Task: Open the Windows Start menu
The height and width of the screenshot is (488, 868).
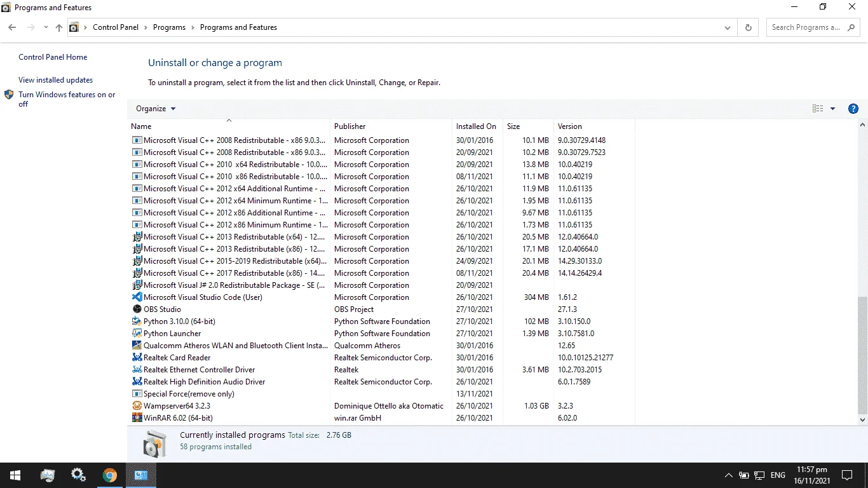Action: 15,475
